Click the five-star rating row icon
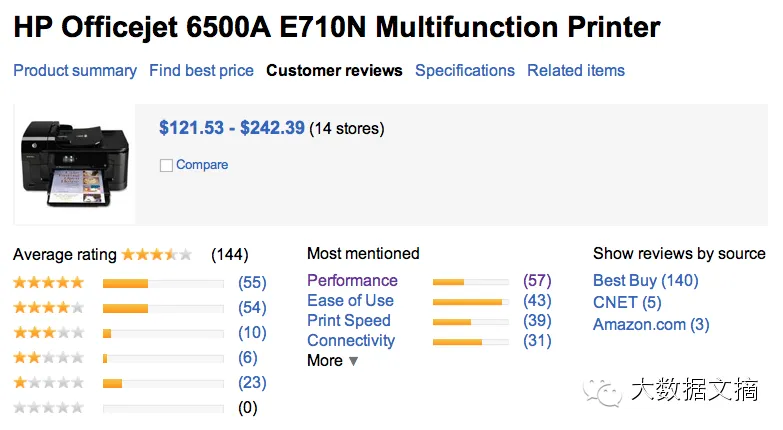783x430 pixels. coord(48,283)
